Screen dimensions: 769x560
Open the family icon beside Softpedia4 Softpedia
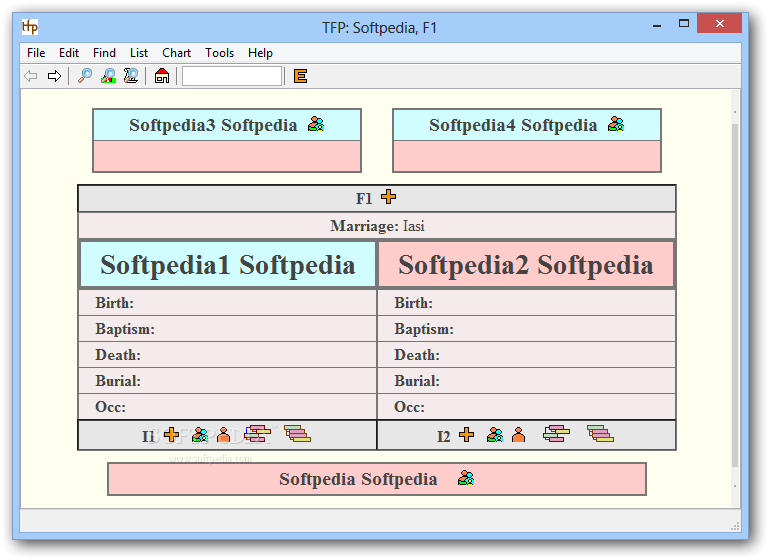(616, 125)
